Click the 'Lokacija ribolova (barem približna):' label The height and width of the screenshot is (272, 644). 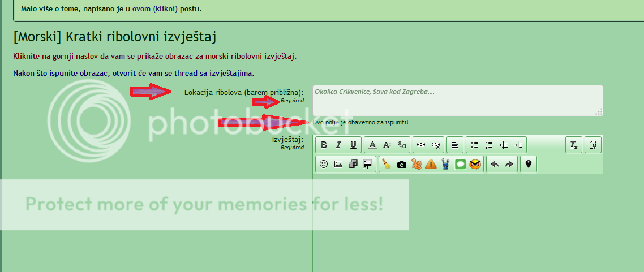(244, 92)
